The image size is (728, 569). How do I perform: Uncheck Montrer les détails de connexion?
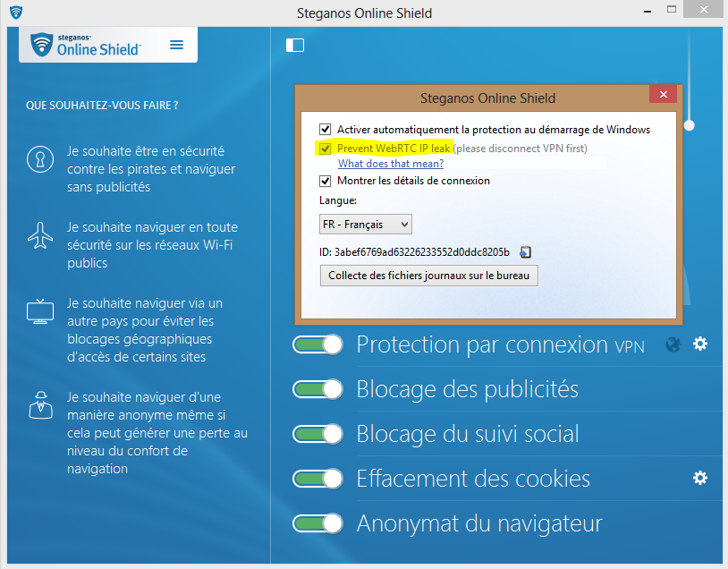click(x=325, y=181)
